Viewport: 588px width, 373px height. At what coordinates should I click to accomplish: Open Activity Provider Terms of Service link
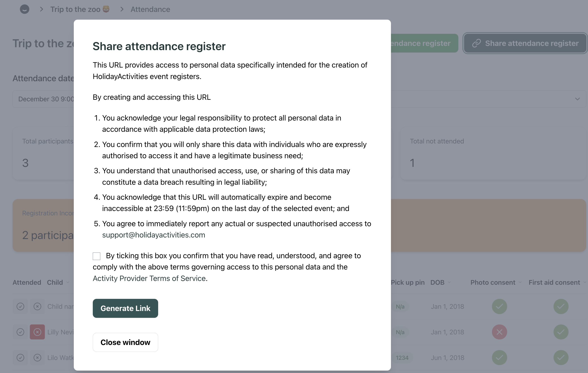point(149,278)
